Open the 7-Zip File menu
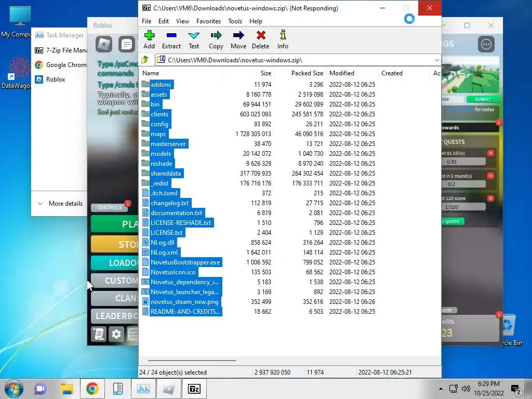Viewport: 532px width, 399px height. (147, 21)
